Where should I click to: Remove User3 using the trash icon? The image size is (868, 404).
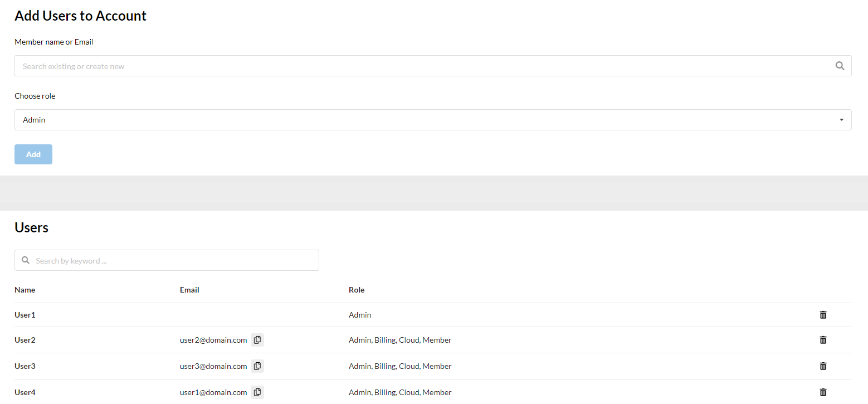point(823,366)
